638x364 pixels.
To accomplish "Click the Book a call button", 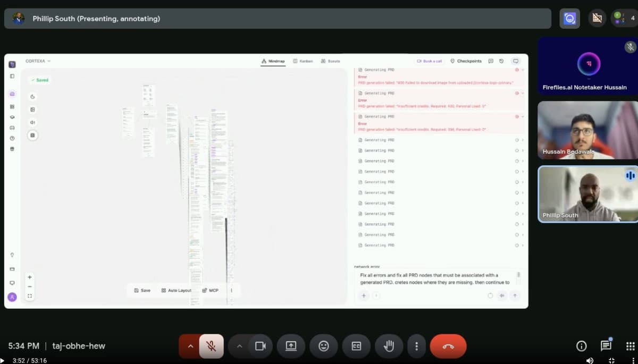I will pos(429,61).
